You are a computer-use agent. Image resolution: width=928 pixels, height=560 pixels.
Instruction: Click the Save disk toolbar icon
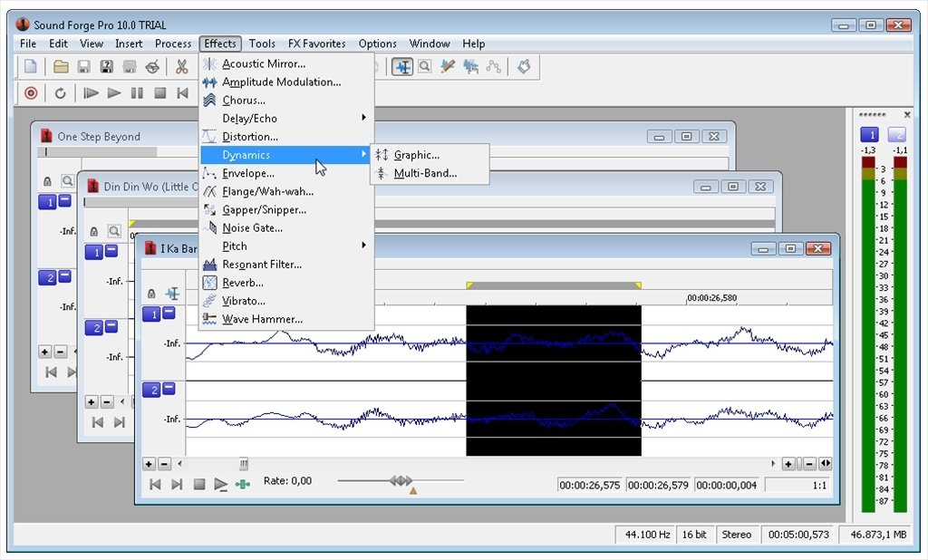pyautogui.click(x=83, y=66)
